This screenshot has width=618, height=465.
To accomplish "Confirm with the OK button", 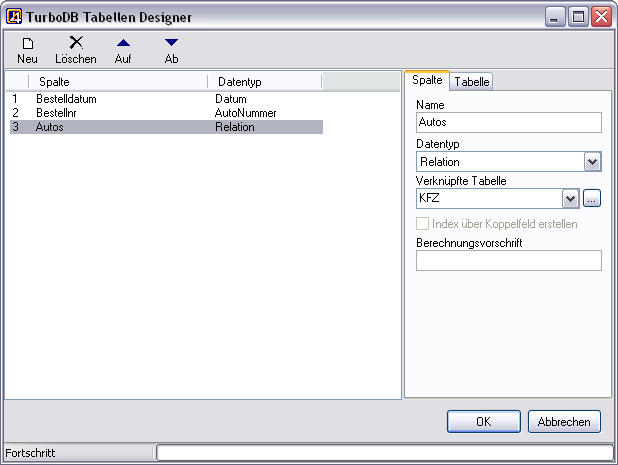I will (484, 422).
